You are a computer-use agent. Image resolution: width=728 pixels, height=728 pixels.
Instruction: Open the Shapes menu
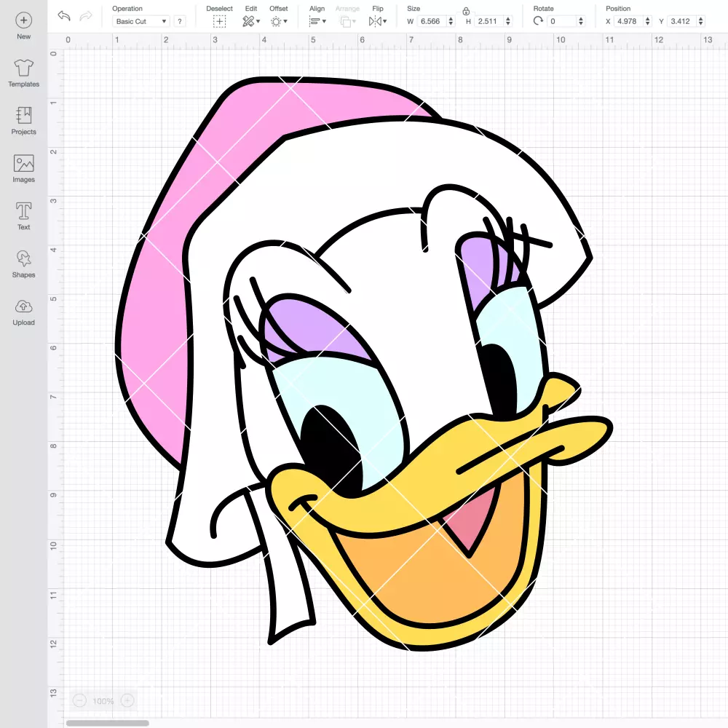[x=24, y=264]
